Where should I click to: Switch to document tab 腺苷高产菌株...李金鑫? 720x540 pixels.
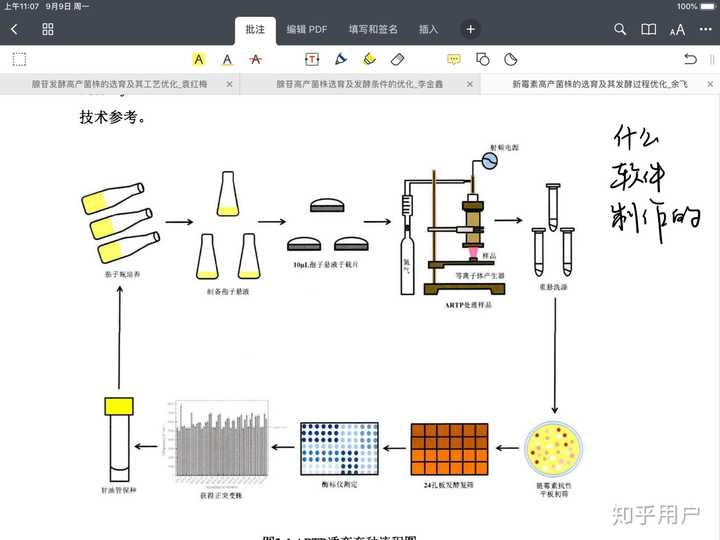pos(360,84)
